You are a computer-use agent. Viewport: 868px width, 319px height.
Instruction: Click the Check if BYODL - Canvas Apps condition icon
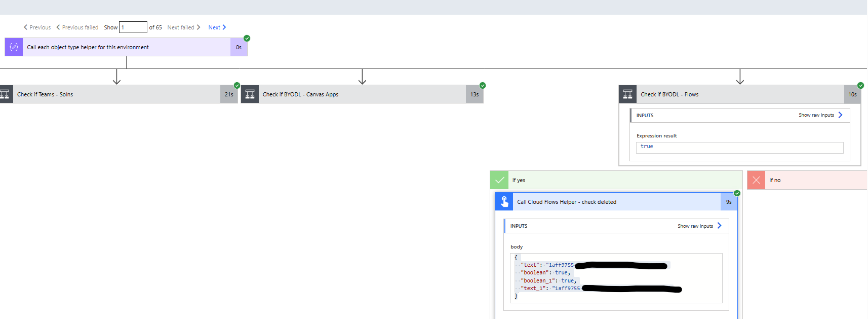tap(250, 94)
